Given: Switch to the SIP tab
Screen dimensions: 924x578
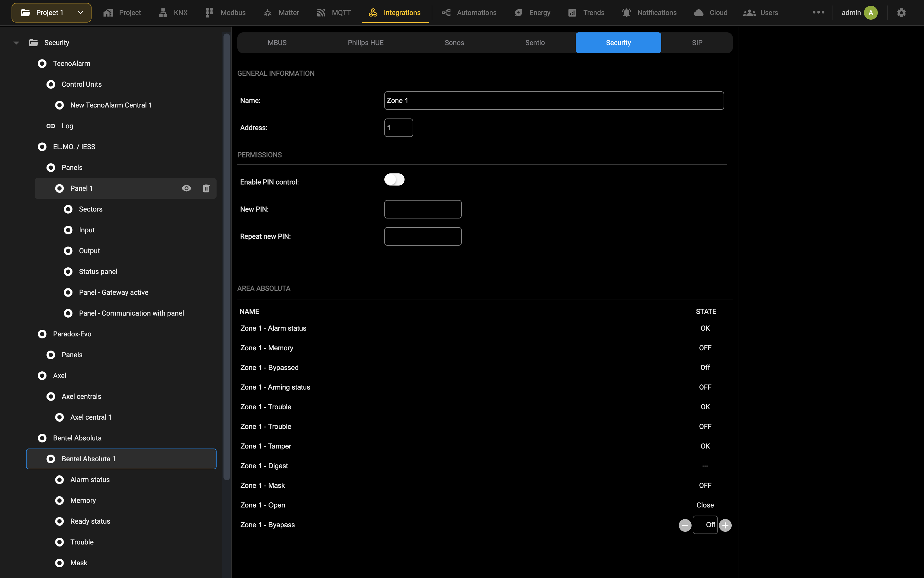Looking at the screenshot, I should [697, 43].
